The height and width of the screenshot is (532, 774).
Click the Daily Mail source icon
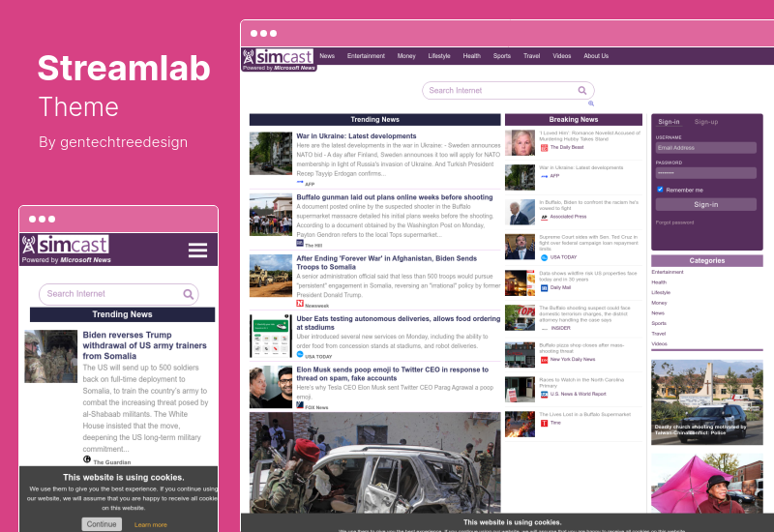click(545, 287)
